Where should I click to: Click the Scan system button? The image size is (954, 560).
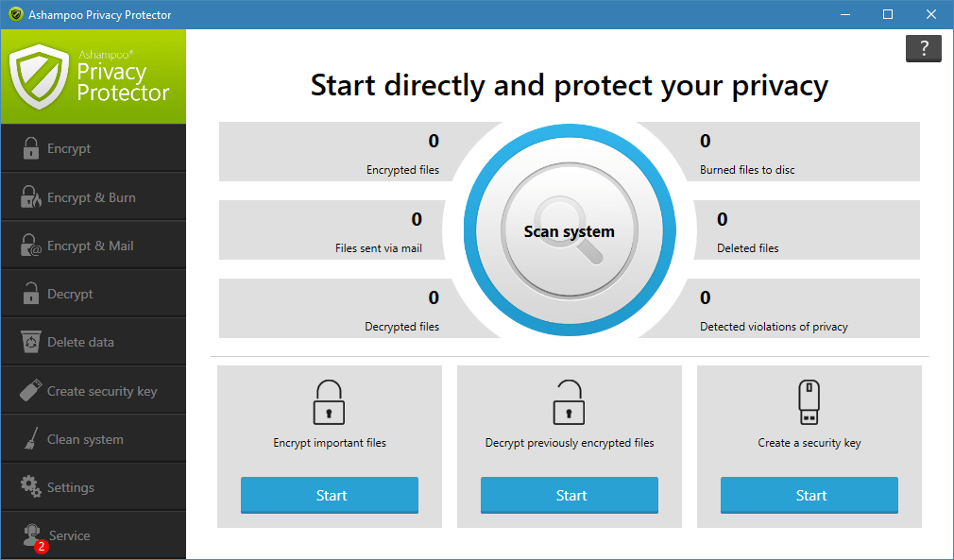(x=569, y=229)
